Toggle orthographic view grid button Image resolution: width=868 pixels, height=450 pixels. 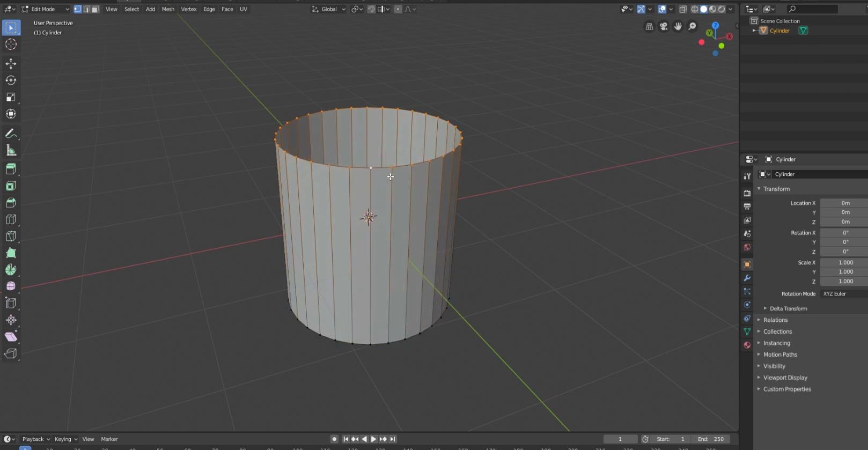click(649, 26)
